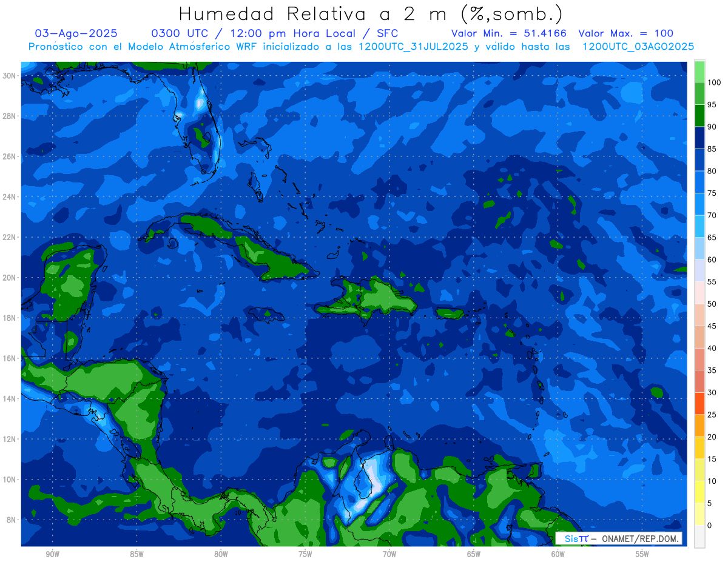
Task: Click the "16N" latitude label
Action: click(x=10, y=358)
